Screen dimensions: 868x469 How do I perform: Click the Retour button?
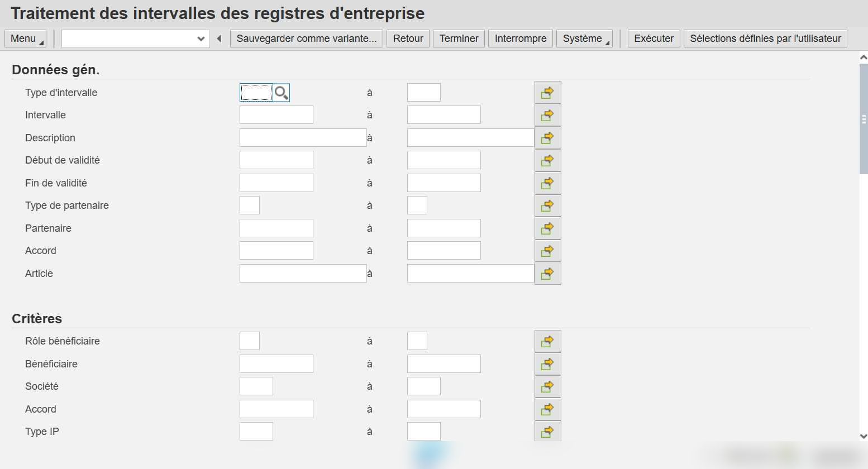coord(408,39)
